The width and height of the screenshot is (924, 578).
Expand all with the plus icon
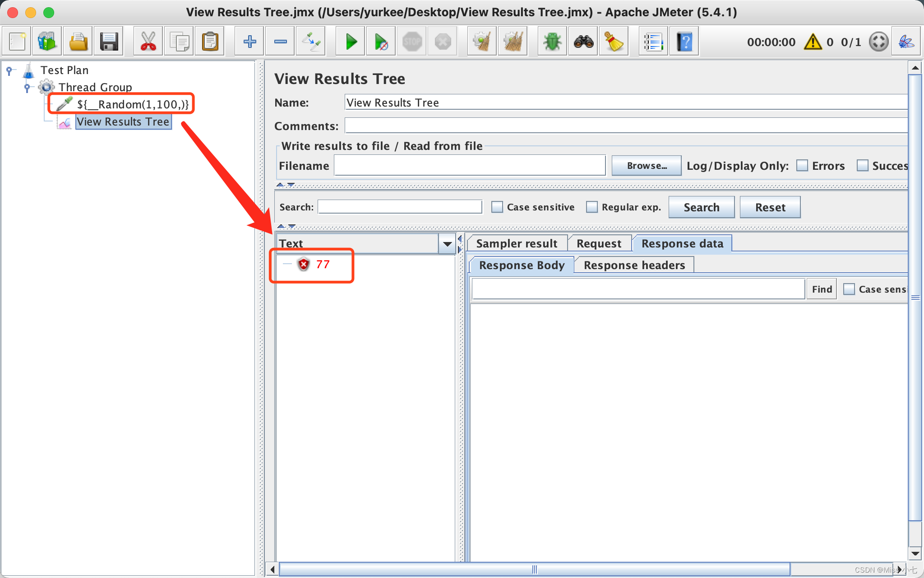[x=249, y=42]
